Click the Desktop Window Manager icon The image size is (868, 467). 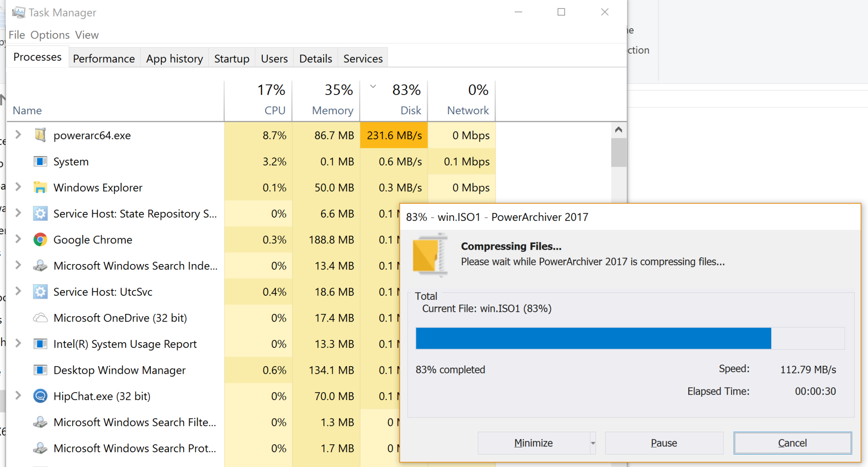(40, 370)
